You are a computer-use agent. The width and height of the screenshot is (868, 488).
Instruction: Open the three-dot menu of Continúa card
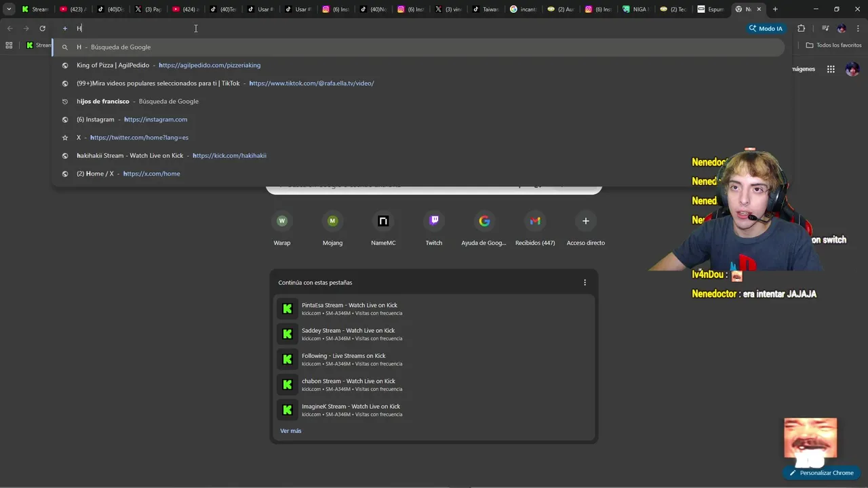tap(585, 283)
